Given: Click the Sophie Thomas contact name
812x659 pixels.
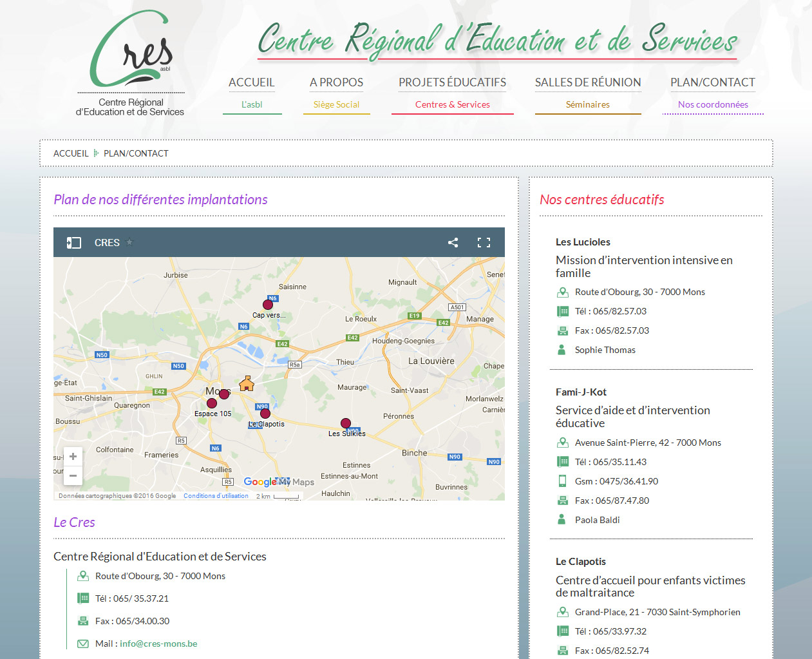Looking at the screenshot, I should click(605, 350).
